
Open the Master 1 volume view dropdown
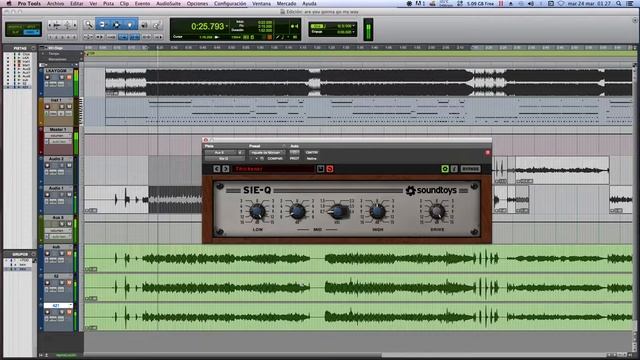click(x=57, y=136)
